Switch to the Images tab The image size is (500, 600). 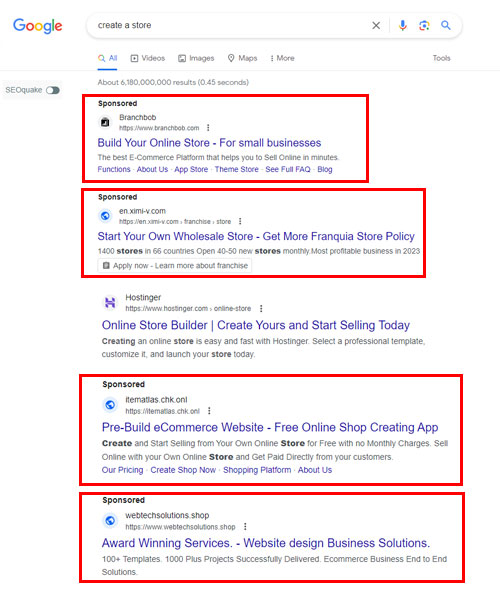click(196, 58)
